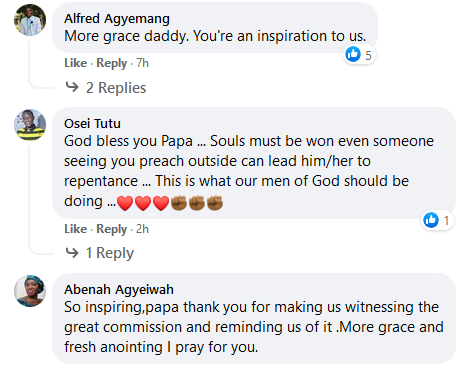The height and width of the screenshot is (368, 458).
Task: Open Abenah Agyeiwah's profile picture
Action: (x=30, y=291)
